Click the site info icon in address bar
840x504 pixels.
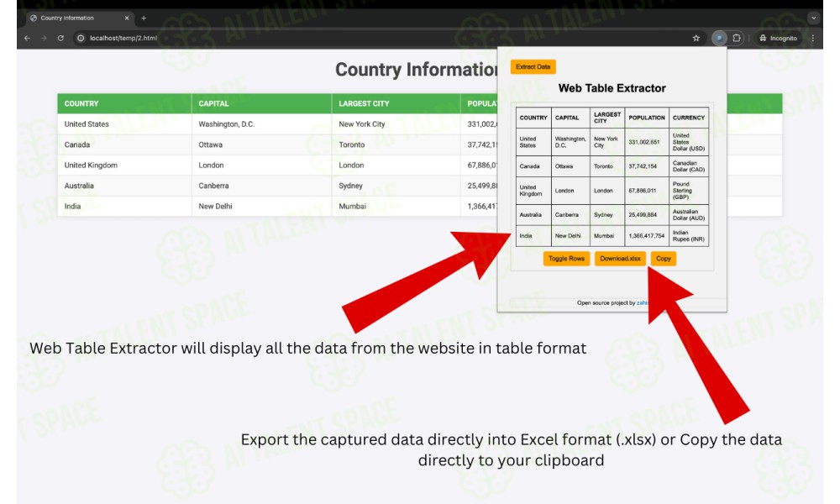[x=81, y=38]
